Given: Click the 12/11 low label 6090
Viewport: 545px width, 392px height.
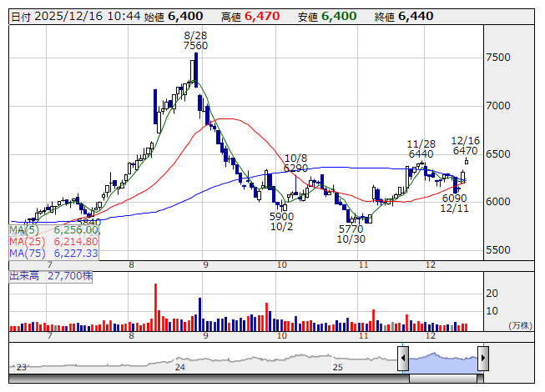Looking at the screenshot, I should click(454, 199).
